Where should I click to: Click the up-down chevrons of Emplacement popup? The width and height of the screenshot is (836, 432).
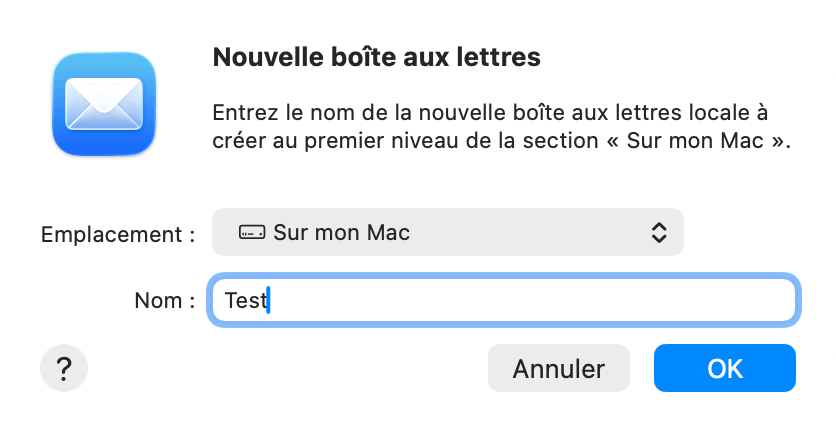(658, 233)
